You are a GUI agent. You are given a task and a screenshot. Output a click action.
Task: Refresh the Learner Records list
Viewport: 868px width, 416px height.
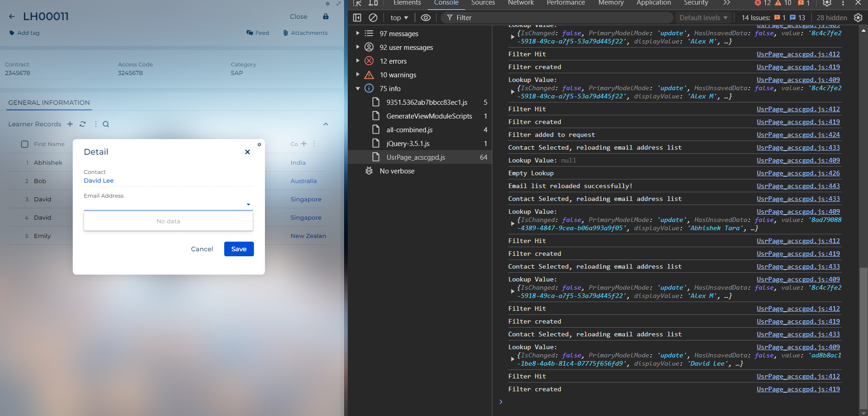(x=82, y=124)
